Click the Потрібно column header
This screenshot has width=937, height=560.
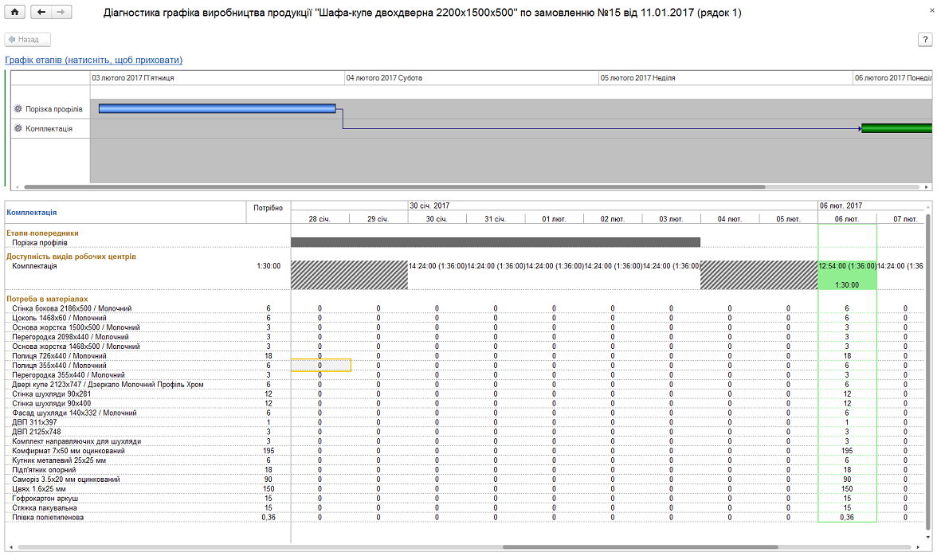click(x=268, y=208)
